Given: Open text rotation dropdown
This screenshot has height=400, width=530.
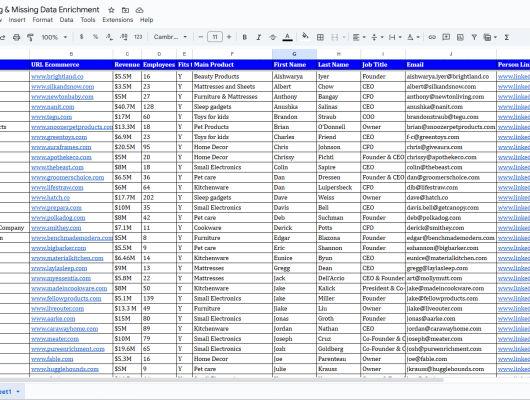Looking at the screenshot, I should tap(413, 37).
